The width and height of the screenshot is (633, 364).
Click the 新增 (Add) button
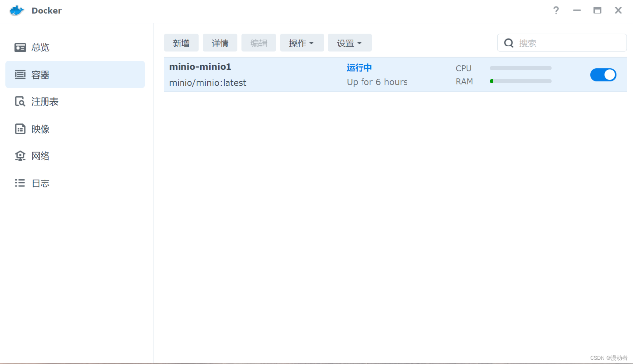click(181, 43)
